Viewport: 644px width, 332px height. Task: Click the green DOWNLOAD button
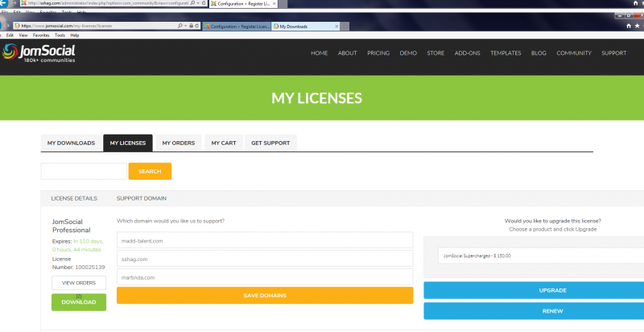click(79, 302)
